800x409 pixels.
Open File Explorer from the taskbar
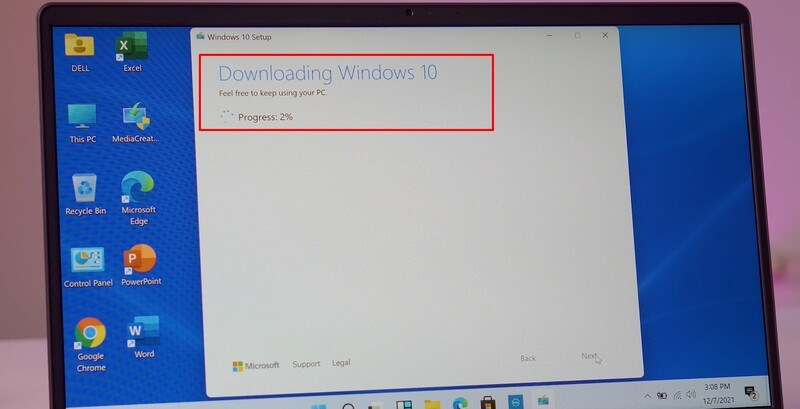[x=432, y=404]
